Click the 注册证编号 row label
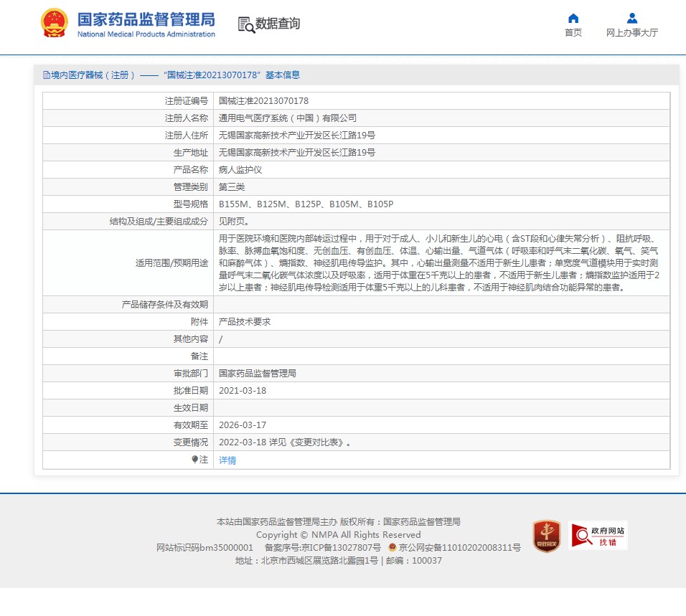686x616 pixels. click(x=187, y=101)
